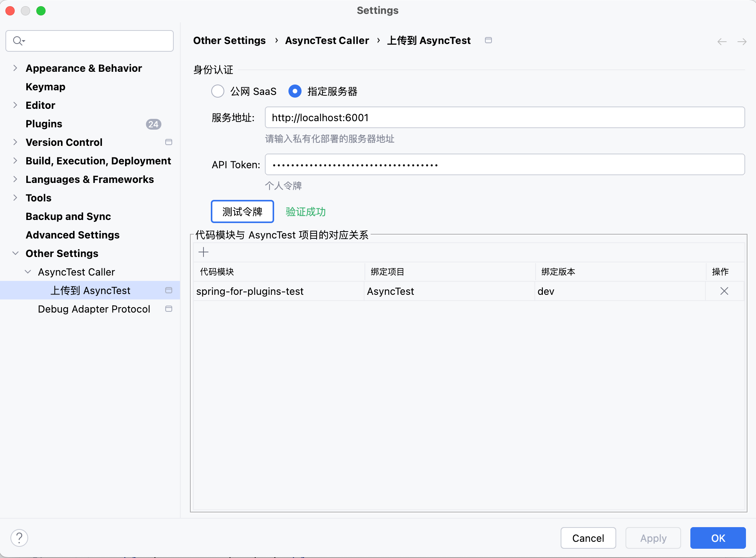The height and width of the screenshot is (558, 756).
Task: Click project-level icon beside Version Control
Action: [169, 142]
